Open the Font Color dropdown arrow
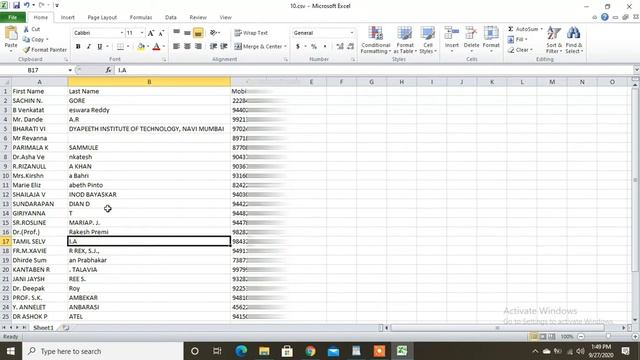Screen dimensions: 640x360 164,47
